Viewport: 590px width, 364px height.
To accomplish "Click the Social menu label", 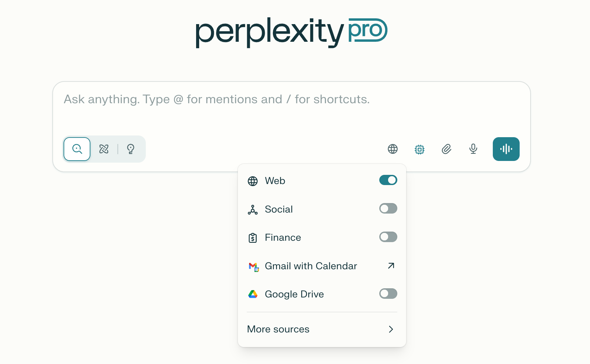I will pyautogui.click(x=279, y=209).
